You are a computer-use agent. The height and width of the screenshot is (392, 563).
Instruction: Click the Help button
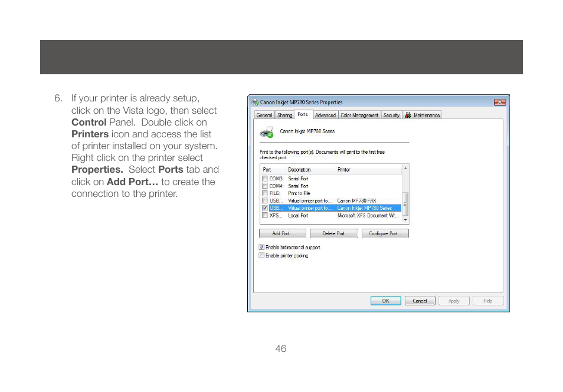tap(488, 301)
